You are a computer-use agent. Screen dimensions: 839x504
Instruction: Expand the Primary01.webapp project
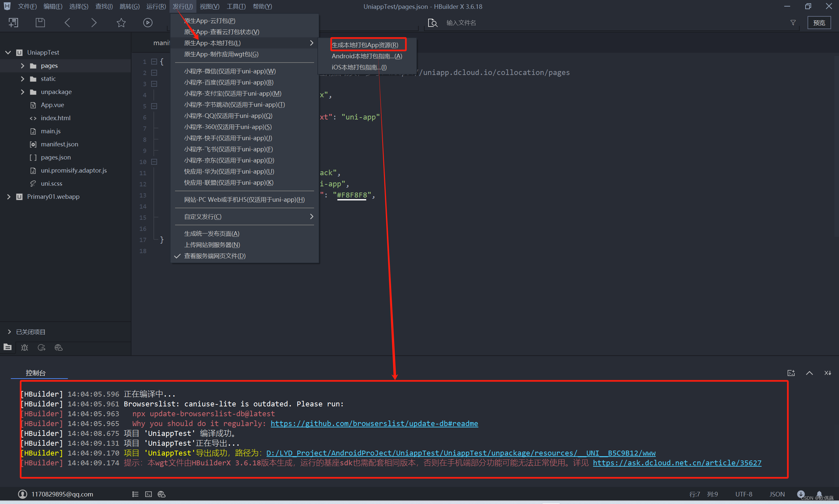point(9,196)
